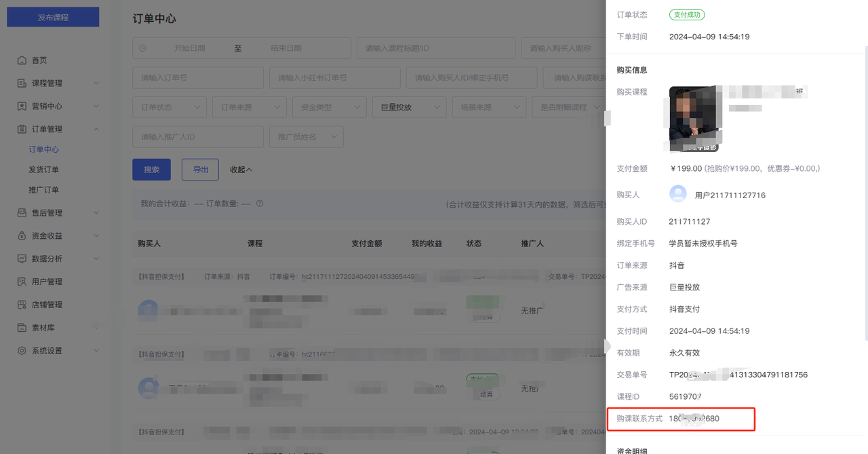
Task: Click the blue 搜索 button
Action: [x=151, y=170]
